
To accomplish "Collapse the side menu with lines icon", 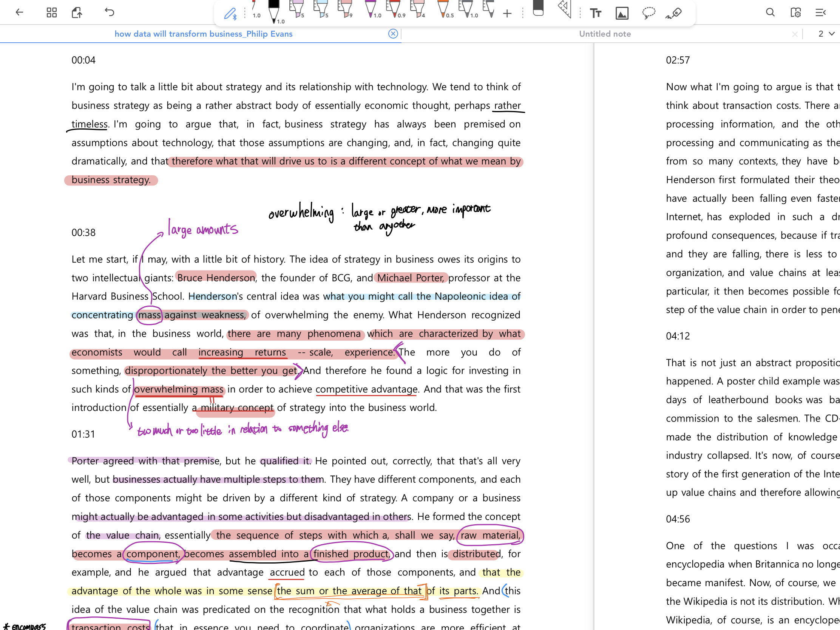I will [x=821, y=12].
